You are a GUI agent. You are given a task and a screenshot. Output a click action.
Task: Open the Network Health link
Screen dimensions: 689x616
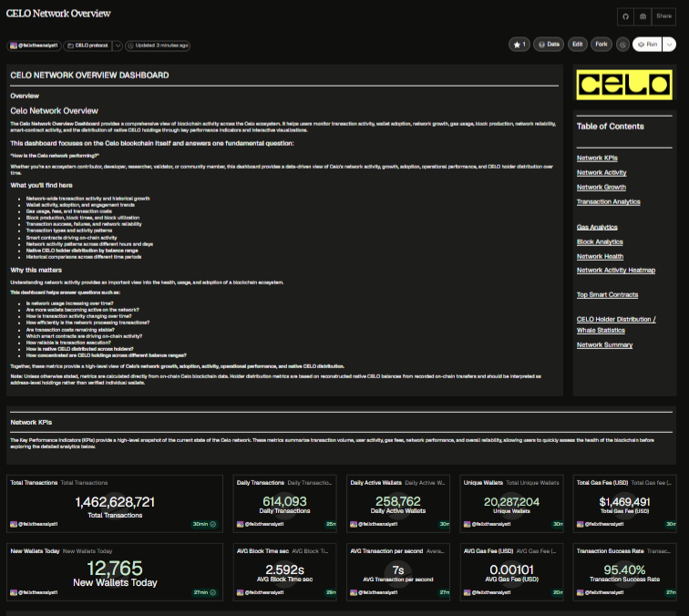pyautogui.click(x=600, y=257)
